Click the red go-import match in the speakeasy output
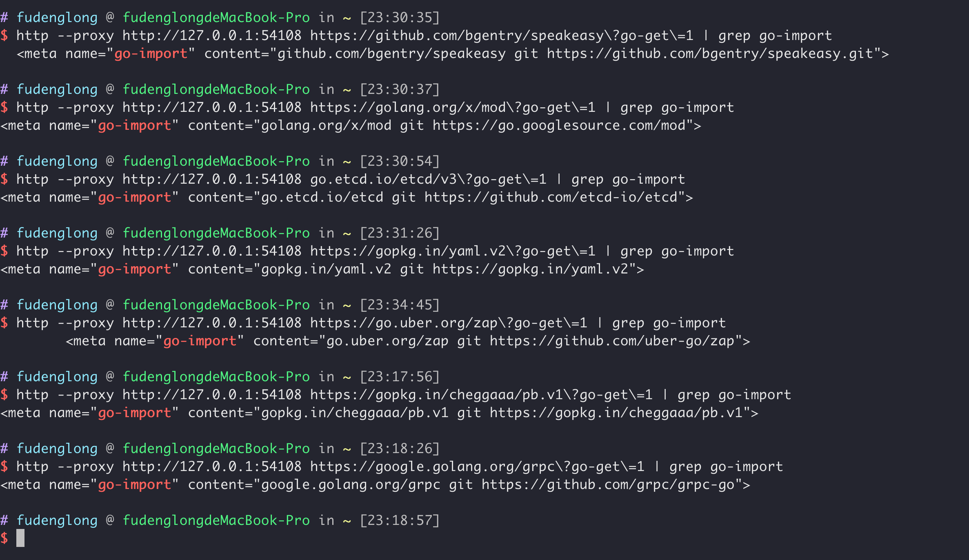 coord(151,54)
